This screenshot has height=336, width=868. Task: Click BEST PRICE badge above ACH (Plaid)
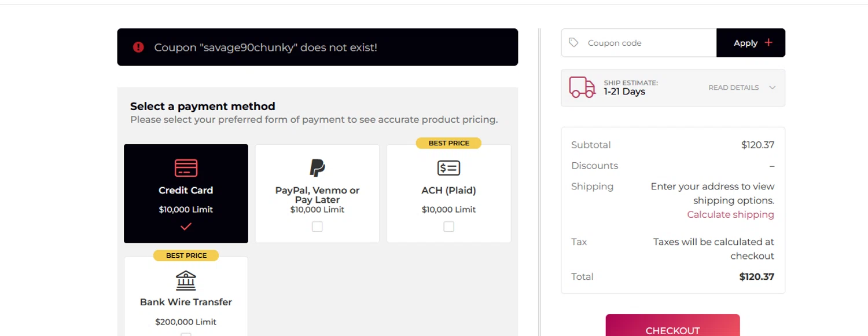click(x=448, y=143)
